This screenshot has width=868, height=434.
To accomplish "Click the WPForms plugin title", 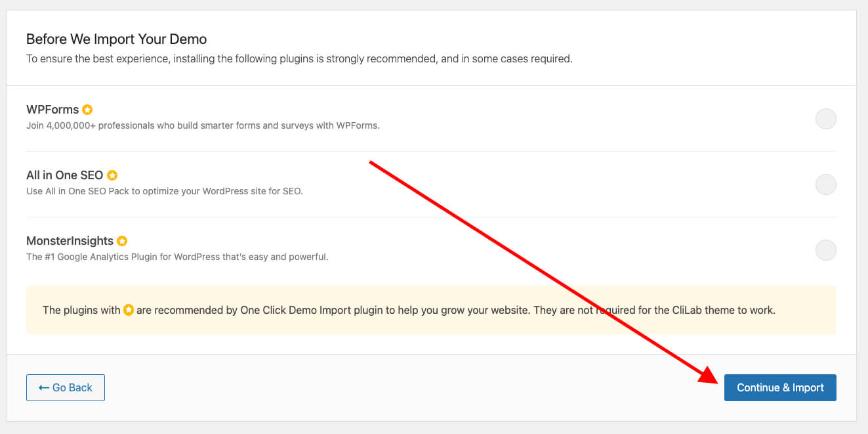I will click(x=52, y=110).
